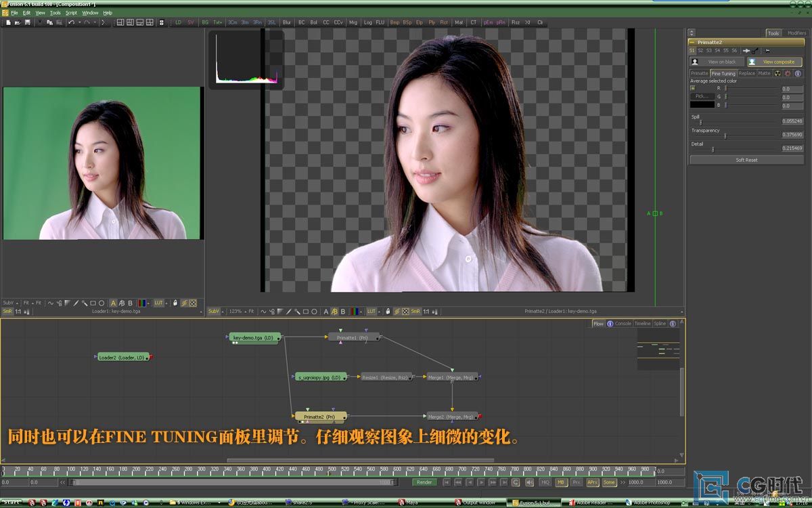Collapse the Primatte2 tool header
This screenshot has width=812, height=508.
tap(692, 42)
